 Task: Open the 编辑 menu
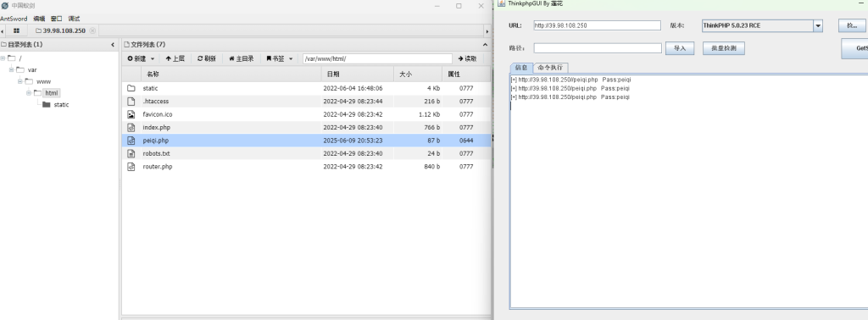(39, 19)
